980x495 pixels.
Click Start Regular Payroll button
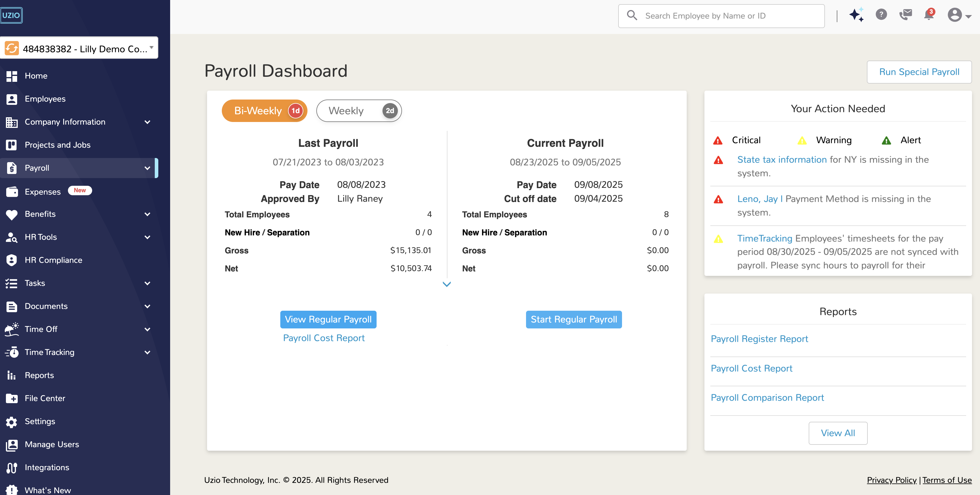click(x=573, y=319)
